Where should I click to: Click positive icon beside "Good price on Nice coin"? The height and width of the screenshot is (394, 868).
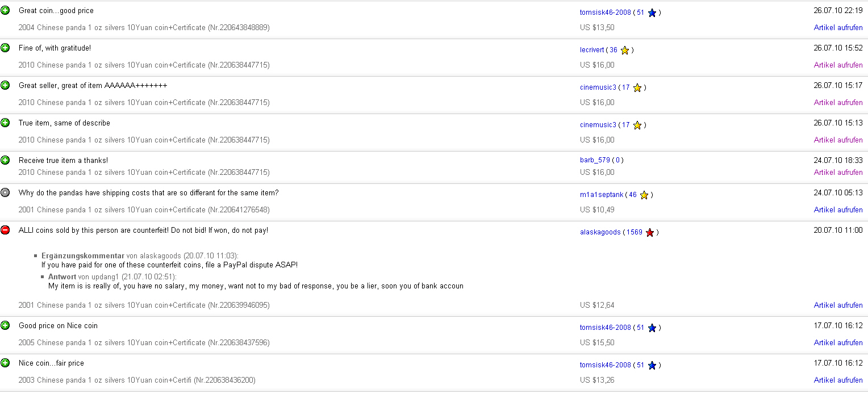[x=5, y=325]
